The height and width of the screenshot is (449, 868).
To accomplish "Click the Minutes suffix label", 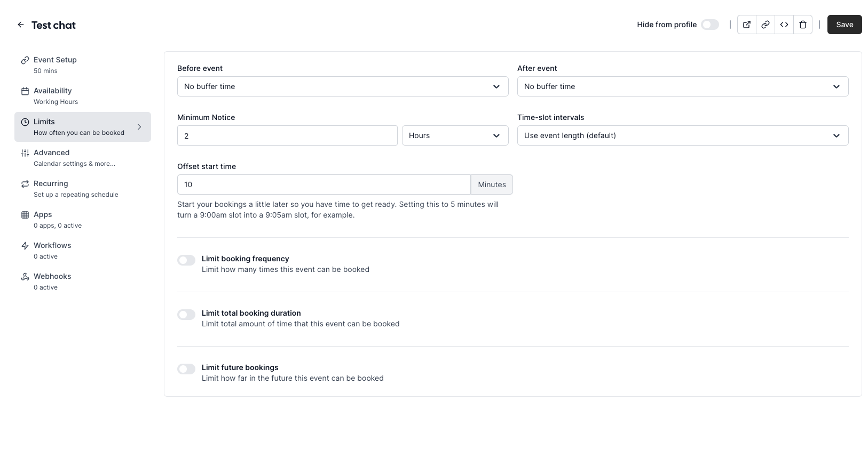I will point(492,185).
